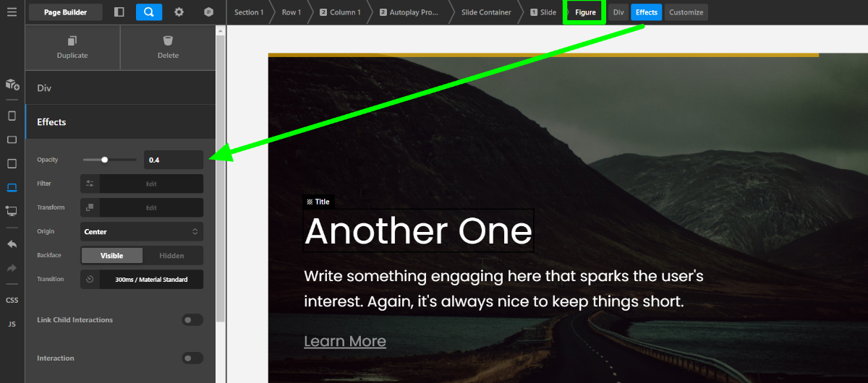Undo the last change
The image size is (868, 383).
pyautogui.click(x=12, y=244)
